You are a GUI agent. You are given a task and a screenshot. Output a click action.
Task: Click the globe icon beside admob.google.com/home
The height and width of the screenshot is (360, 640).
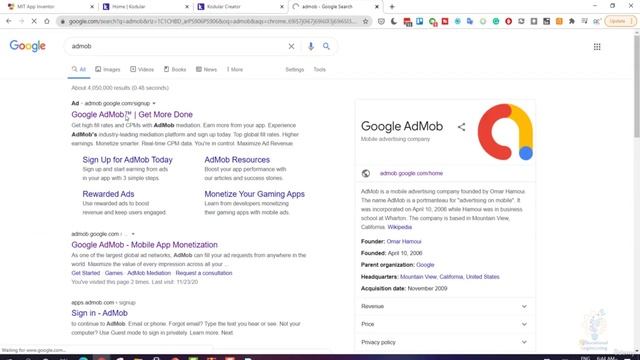[x=366, y=173]
